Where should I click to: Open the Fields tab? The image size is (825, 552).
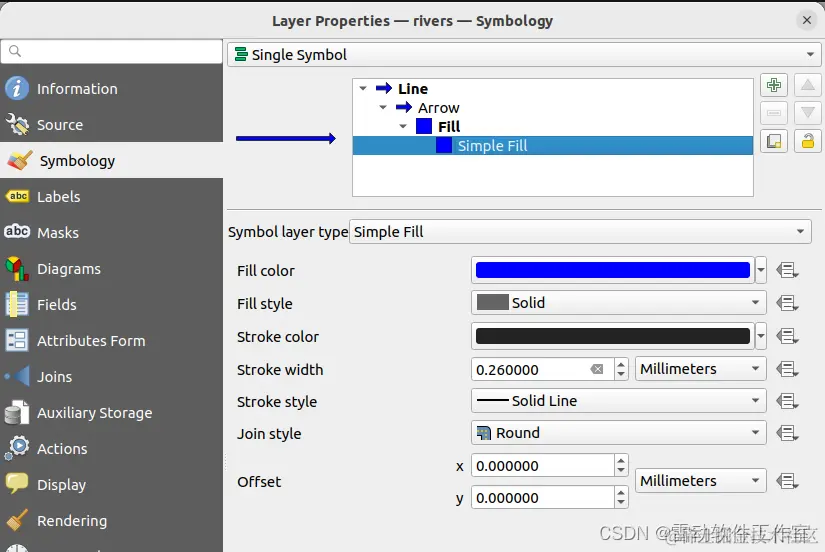[112, 304]
